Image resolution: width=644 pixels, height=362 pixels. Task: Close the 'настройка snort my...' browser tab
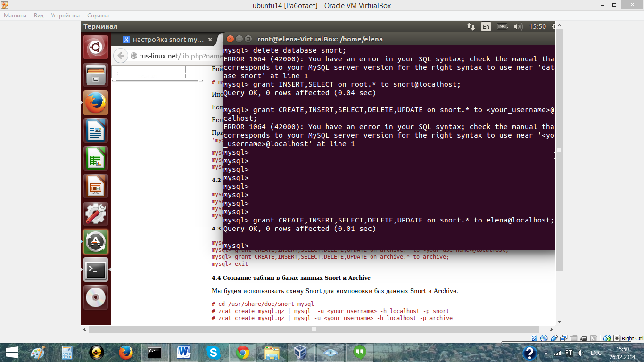coord(210,40)
